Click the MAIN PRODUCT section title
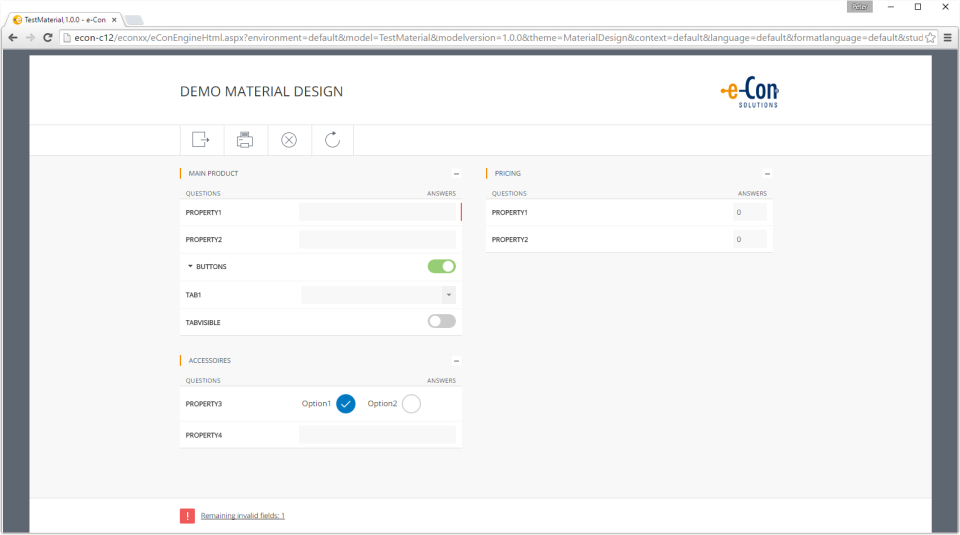Viewport: 960px width, 535px height. (213, 174)
